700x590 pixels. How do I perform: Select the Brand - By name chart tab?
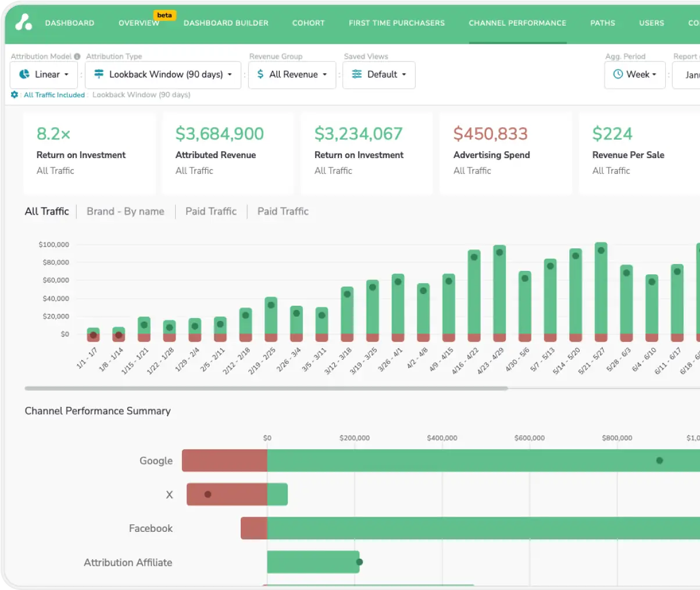pyautogui.click(x=126, y=212)
